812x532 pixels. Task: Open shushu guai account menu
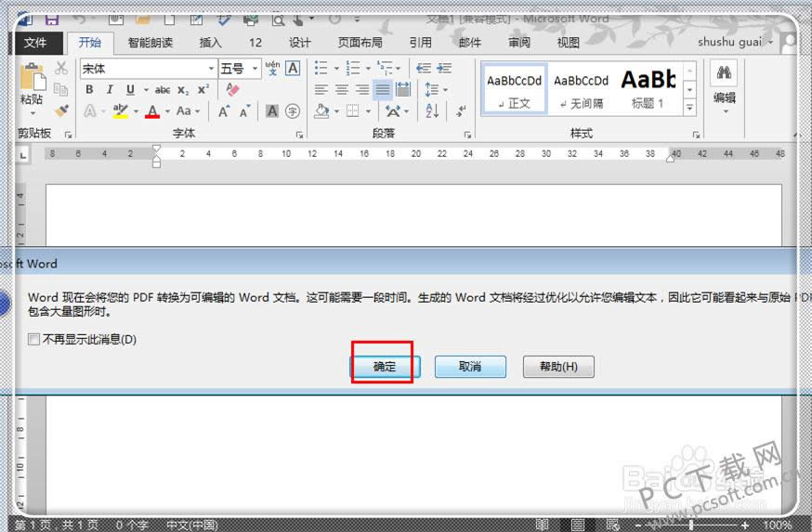click(735, 42)
